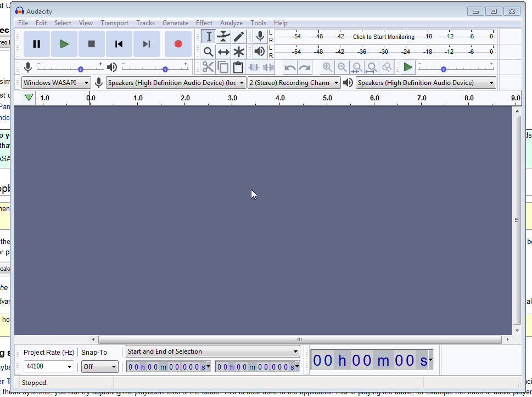Click the horizontal scrollbar right arrow
Image resolution: width=532 pixels, height=397 pixels.
point(508,339)
